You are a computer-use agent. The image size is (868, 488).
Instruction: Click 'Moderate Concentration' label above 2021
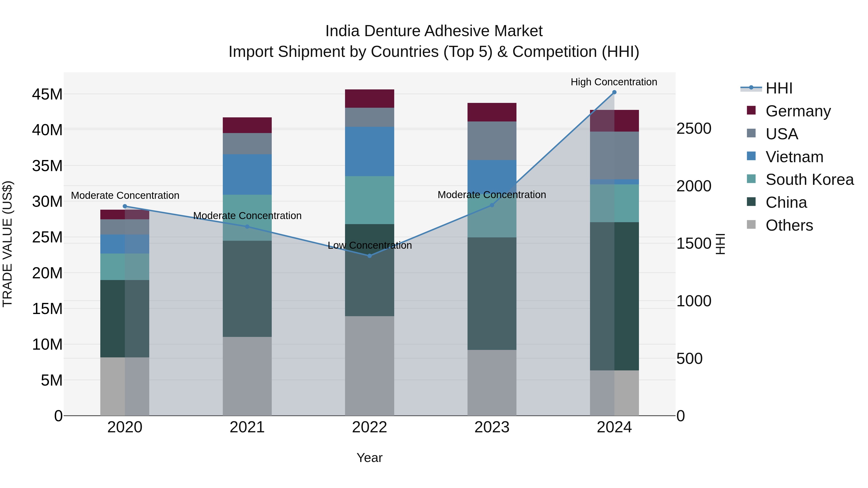pos(247,215)
